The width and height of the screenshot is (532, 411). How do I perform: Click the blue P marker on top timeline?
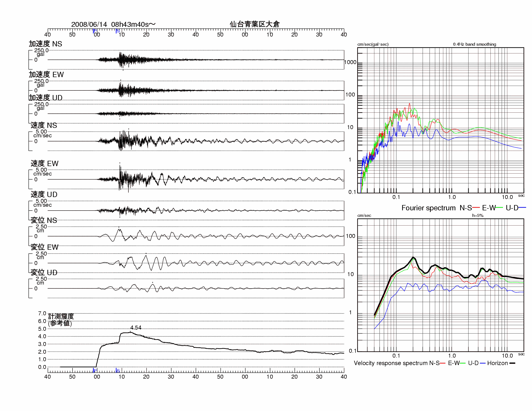coord(95,31)
